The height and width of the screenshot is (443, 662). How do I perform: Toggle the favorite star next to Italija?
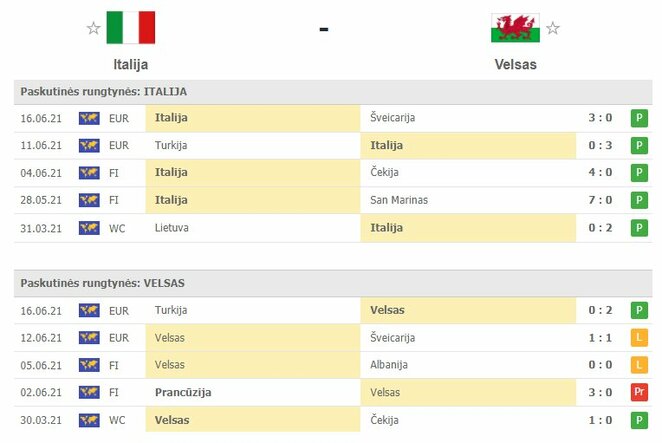(93, 28)
